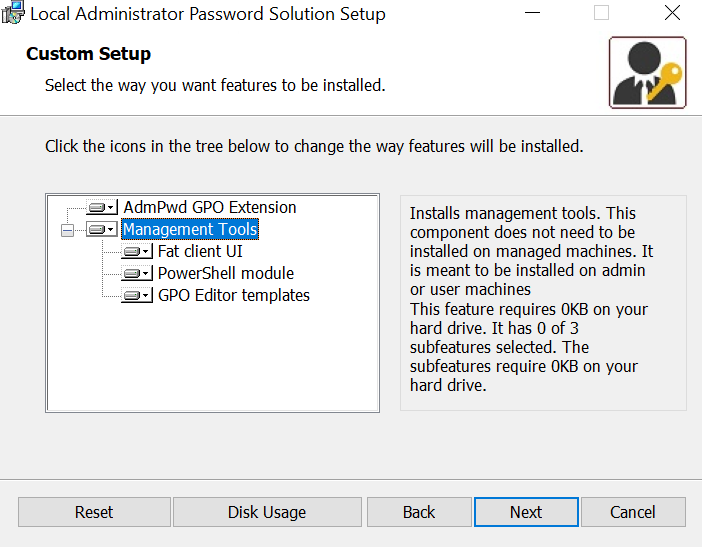Collapse the Management Tools tree node
The image size is (702, 547).
coord(67,231)
